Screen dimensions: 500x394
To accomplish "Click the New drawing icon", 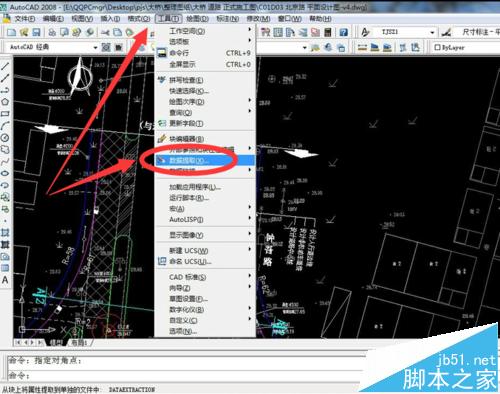I will tap(12, 32).
